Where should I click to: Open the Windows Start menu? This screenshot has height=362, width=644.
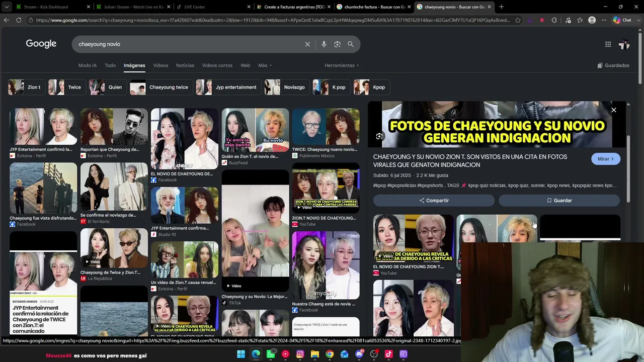tap(241, 354)
